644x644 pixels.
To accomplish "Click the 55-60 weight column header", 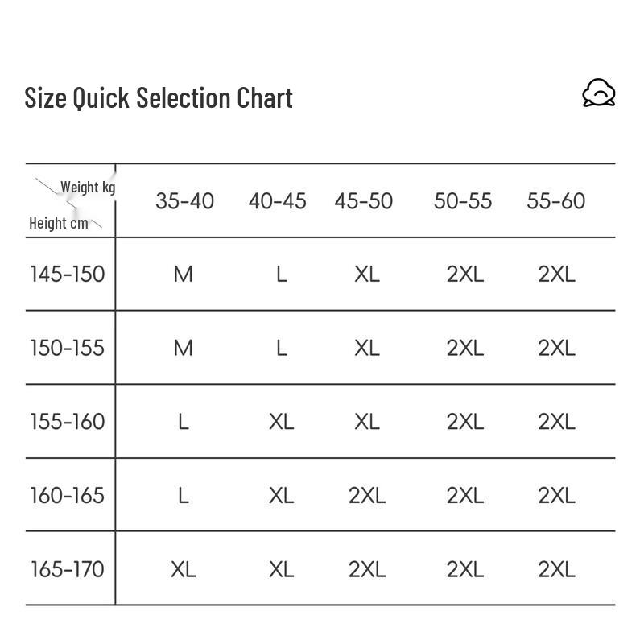I will click(556, 200).
